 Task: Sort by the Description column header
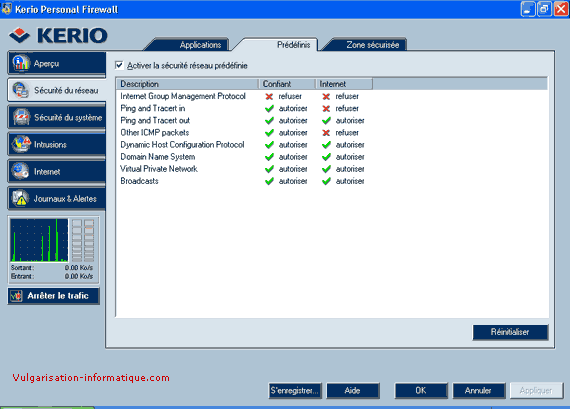(187, 84)
